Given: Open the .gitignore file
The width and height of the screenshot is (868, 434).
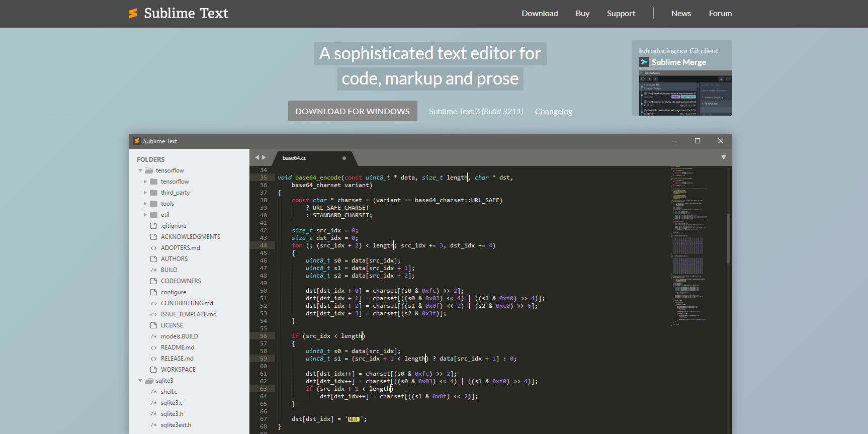Looking at the screenshot, I should (173, 226).
